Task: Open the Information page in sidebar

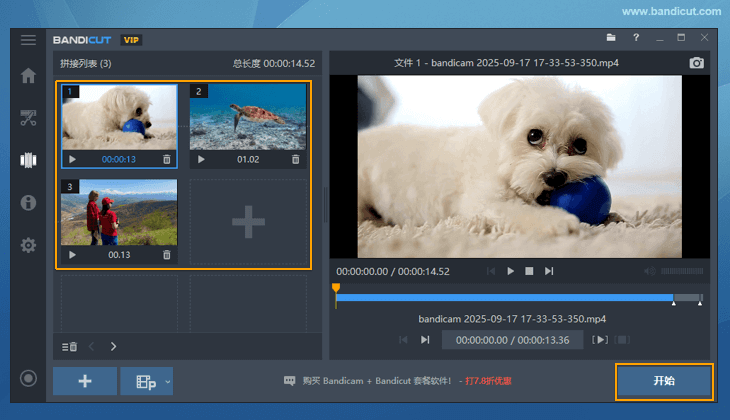Action: click(x=28, y=203)
